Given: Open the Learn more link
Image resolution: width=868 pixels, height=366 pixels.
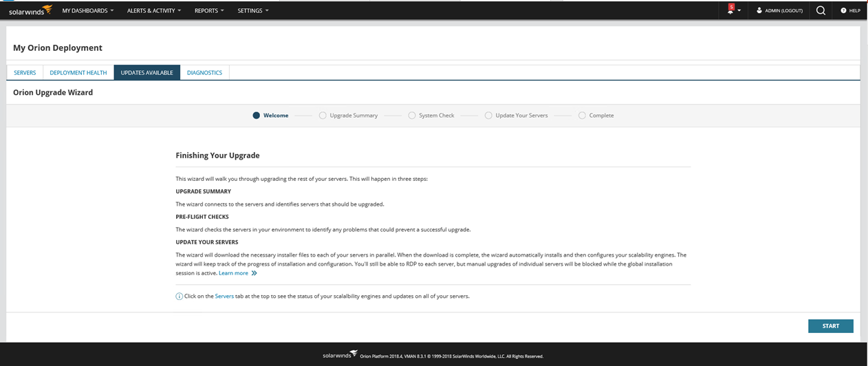Looking at the screenshot, I should [233, 273].
